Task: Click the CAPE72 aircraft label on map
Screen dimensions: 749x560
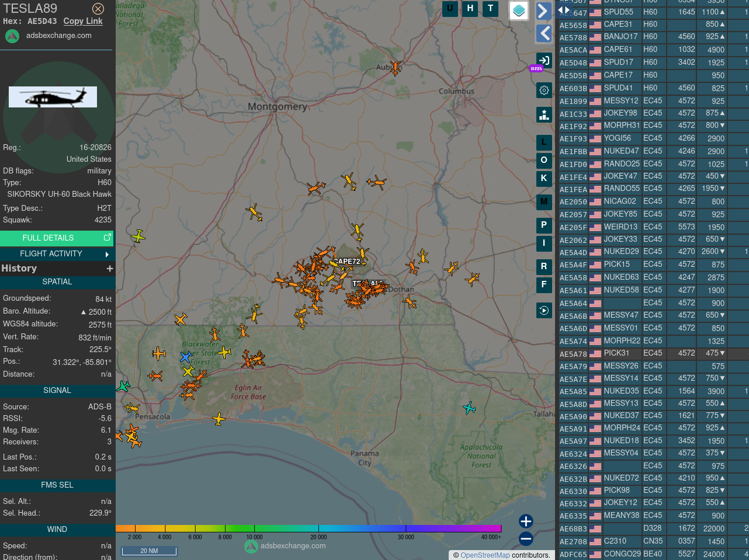Action: point(347,262)
